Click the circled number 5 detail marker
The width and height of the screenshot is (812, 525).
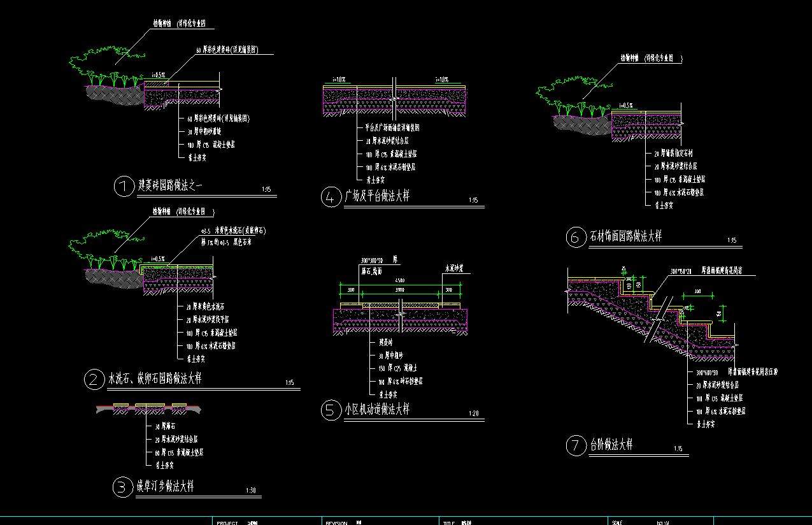tap(329, 410)
